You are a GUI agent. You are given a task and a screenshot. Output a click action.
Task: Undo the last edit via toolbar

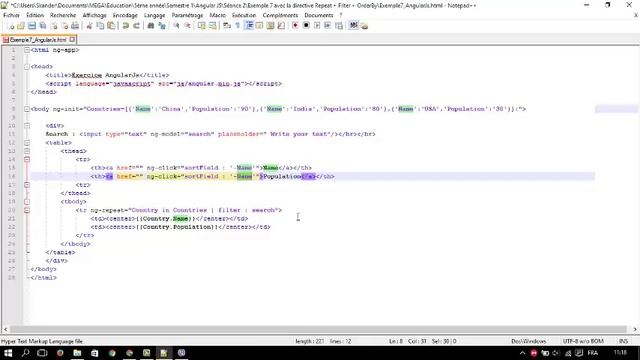(126, 26)
